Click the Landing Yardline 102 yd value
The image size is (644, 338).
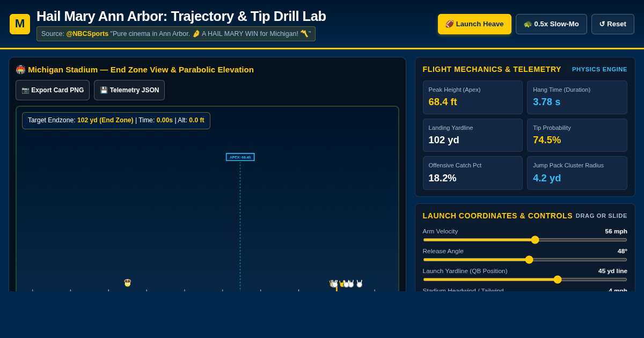(x=444, y=140)
